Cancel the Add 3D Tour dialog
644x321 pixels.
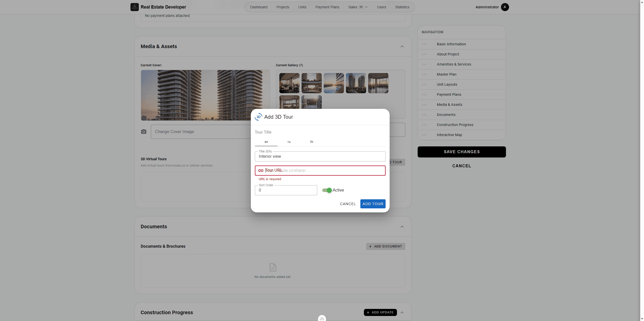pyautogui.click(x=348, y=204)
